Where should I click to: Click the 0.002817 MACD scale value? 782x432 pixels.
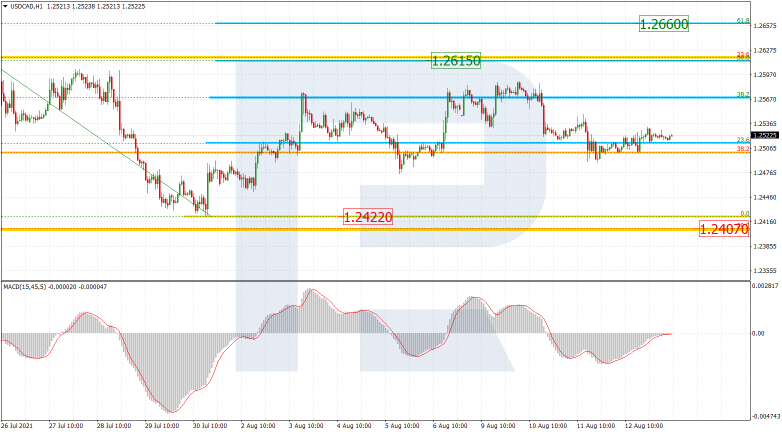(x=766, y=286)
